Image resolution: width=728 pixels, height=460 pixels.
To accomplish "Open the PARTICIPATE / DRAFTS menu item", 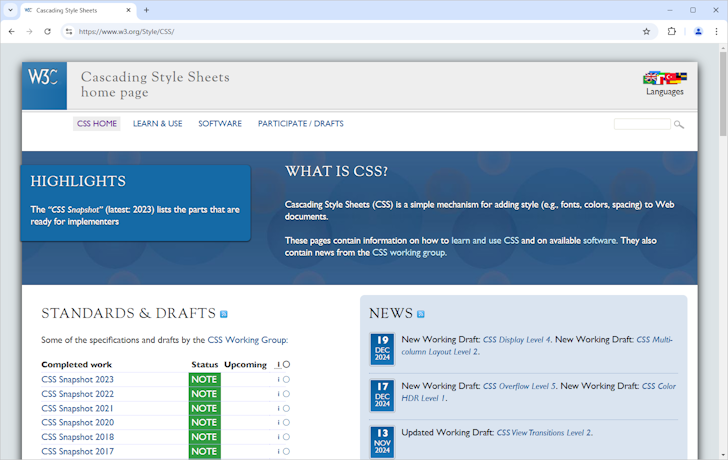I will pyautogui.click(x=300, y=124).
